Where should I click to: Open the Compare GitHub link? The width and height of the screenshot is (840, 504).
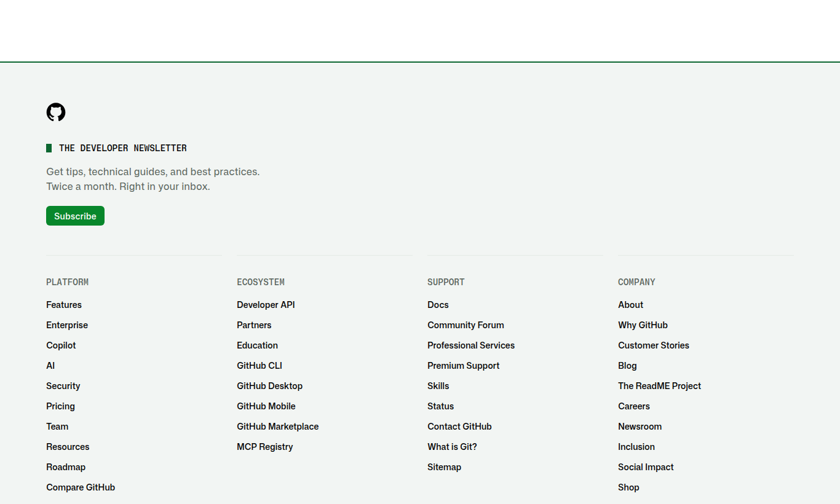tap(81, 487)
